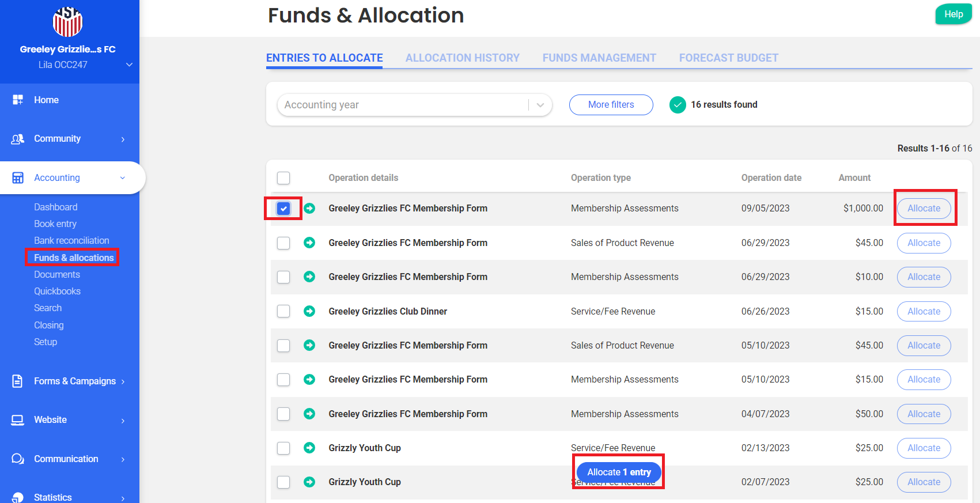Click the Greeley Grizzlies club logo

pos(67,22)
